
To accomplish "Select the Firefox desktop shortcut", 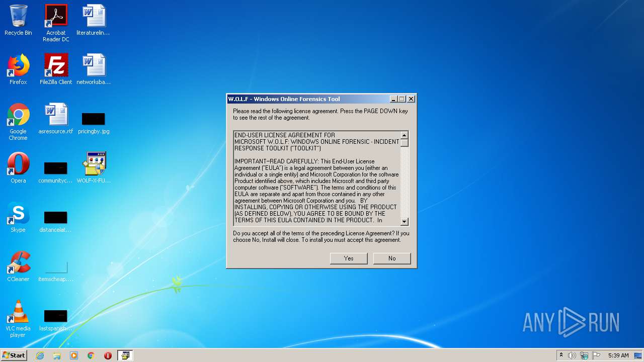I will [18, 69].
